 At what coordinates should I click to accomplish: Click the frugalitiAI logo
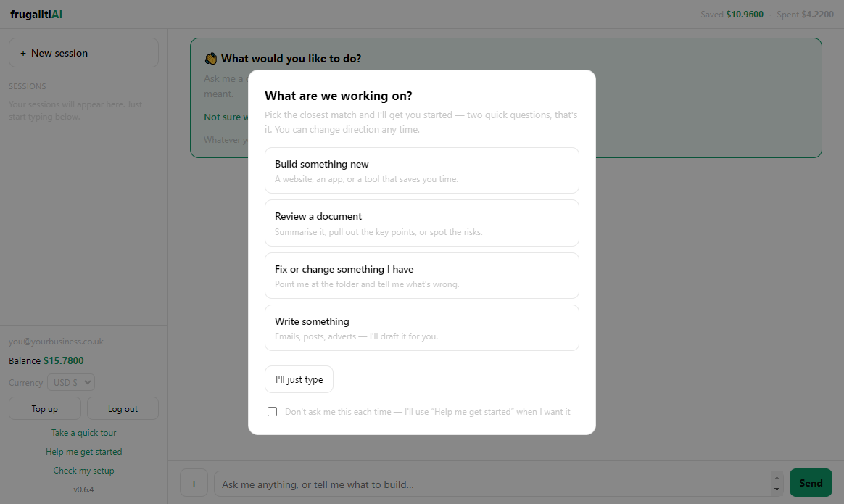pos(36,15)
